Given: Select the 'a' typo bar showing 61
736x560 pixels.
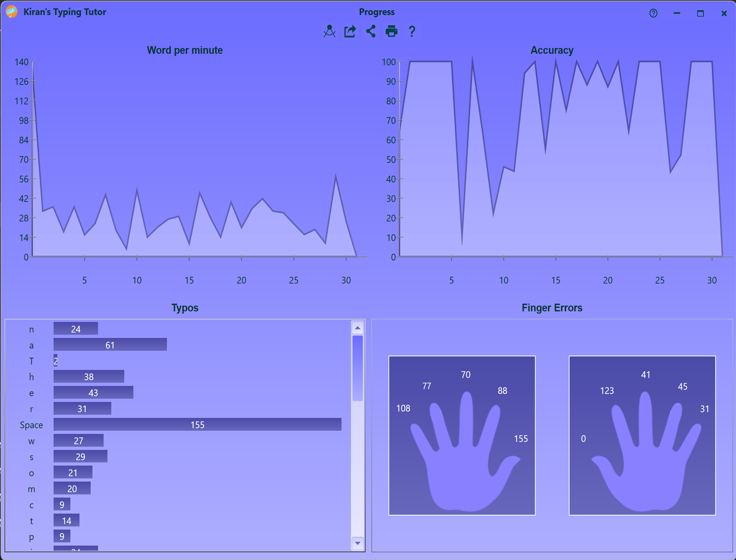Looking at the screenshot, I should [x=110, y=344].
